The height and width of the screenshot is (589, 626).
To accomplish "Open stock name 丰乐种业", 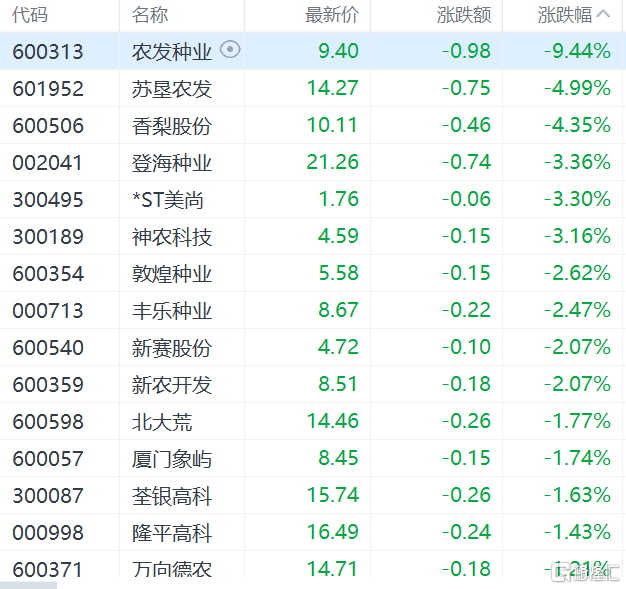I will (x=172, y=311).
